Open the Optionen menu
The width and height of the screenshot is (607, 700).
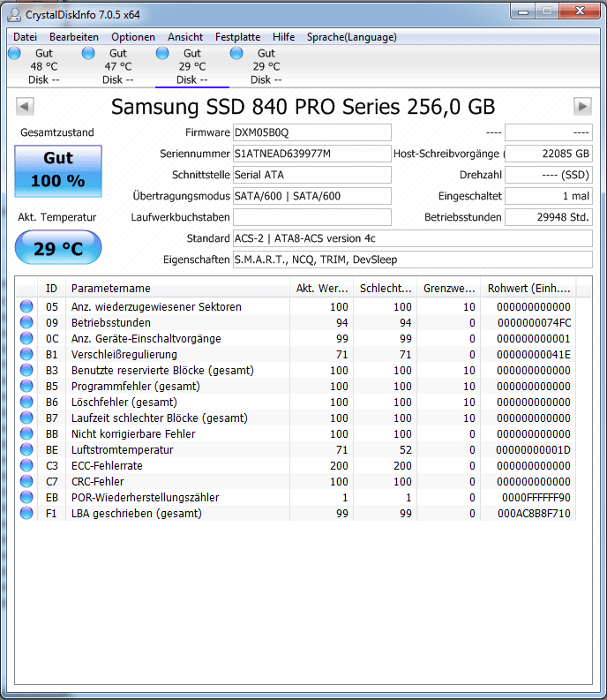133,37
